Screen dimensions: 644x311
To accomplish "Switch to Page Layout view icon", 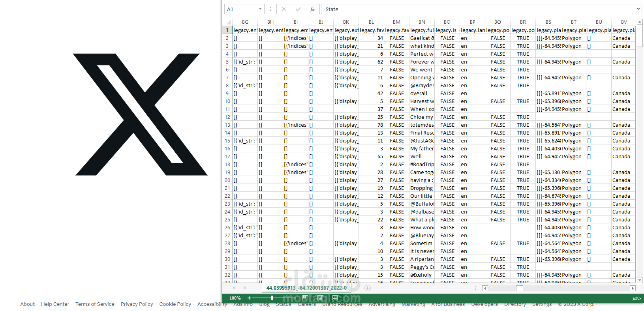I will [320, 298].
